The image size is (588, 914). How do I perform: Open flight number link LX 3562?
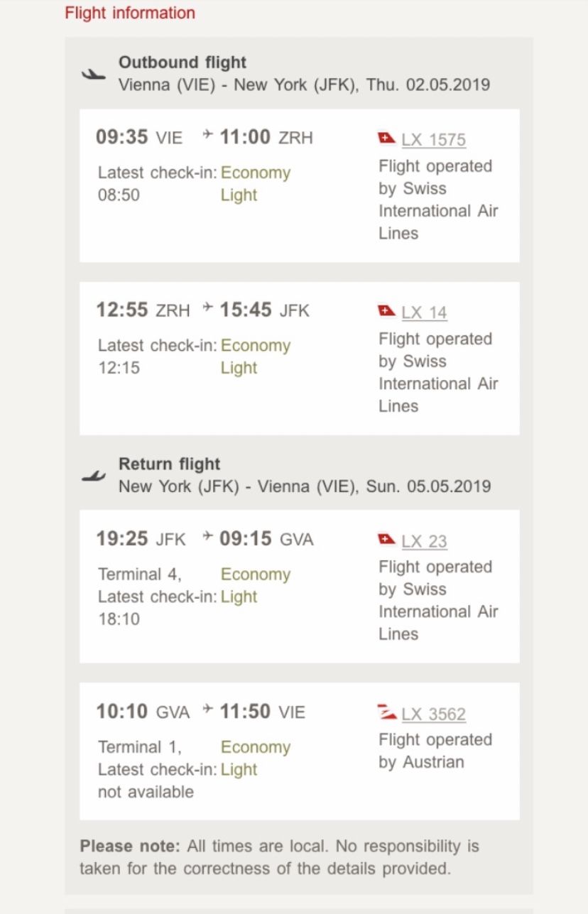(433, 714)
